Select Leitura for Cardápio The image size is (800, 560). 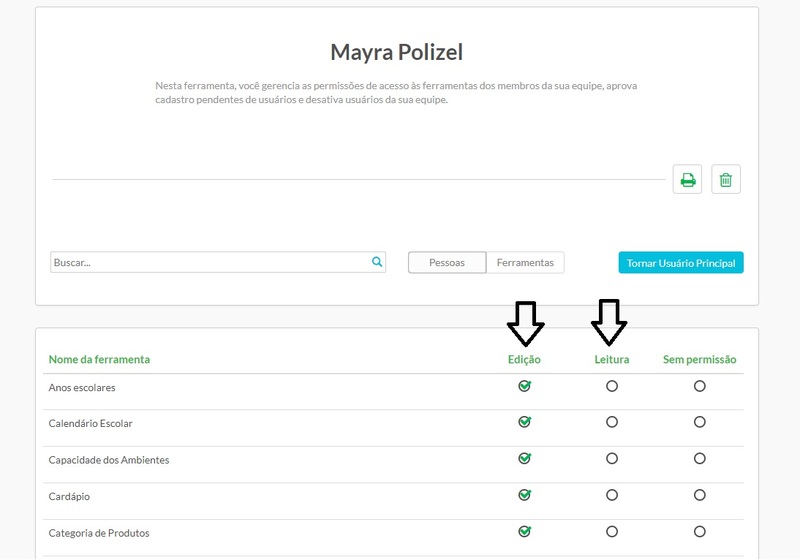(612, 495)
